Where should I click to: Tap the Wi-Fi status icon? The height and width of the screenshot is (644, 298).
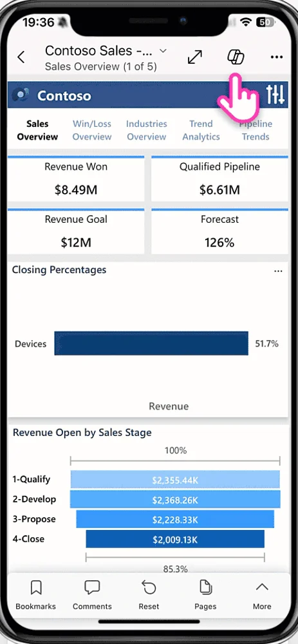[x=247, y=22]
